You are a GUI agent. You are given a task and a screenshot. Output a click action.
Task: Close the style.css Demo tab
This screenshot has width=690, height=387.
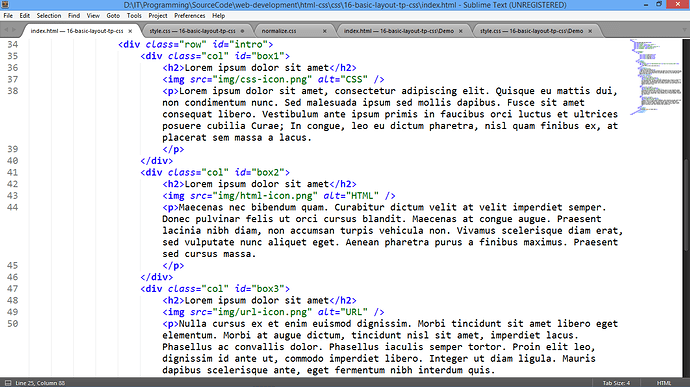point(590,31)
